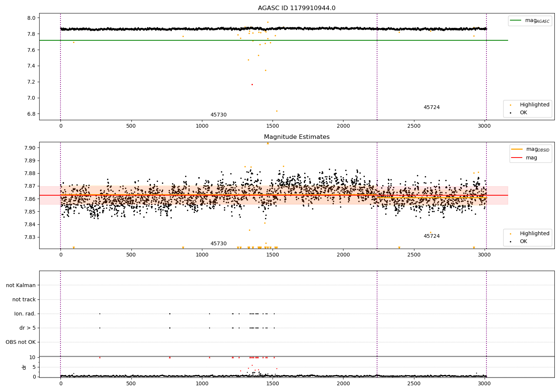Image resolution: width=560 pixels, height=392 pixels.
Task: Click the 'dr > 5' row label
Action: click(x=28, y=328)
